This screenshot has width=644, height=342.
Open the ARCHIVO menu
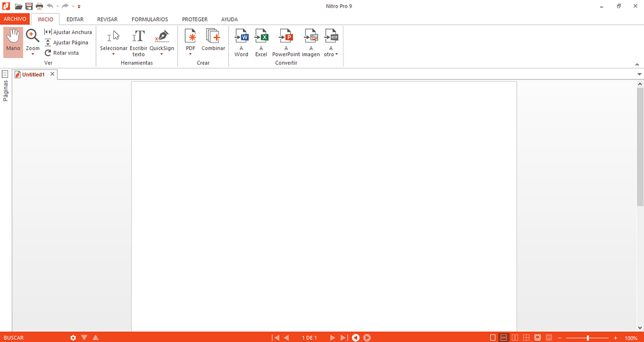[14, 18]
